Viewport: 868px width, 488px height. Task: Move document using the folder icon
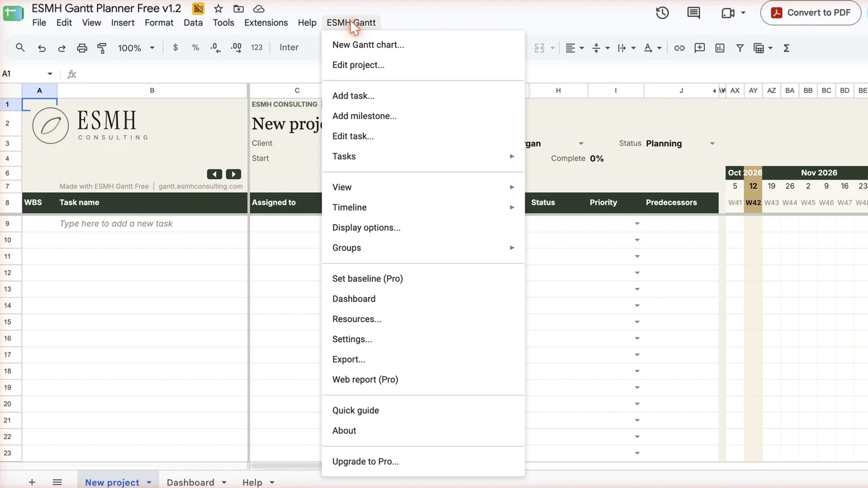click(238, 8)
